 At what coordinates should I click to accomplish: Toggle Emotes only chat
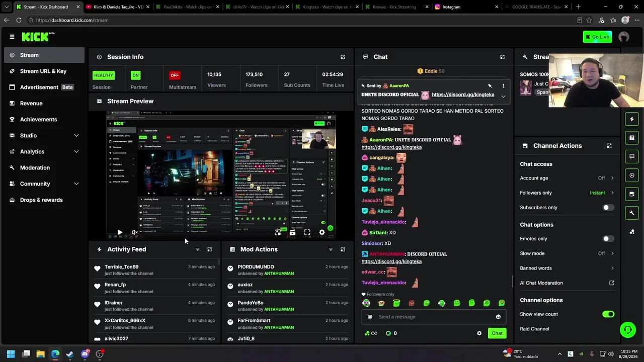click(608, 239)
